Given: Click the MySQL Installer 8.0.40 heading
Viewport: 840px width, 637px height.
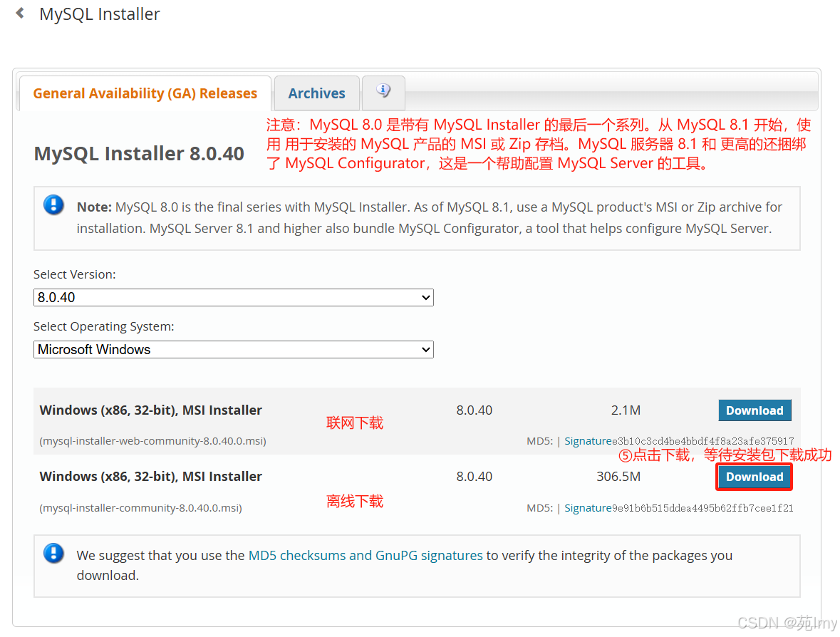Looking at the screenshot, I should [x=139, y=152].
